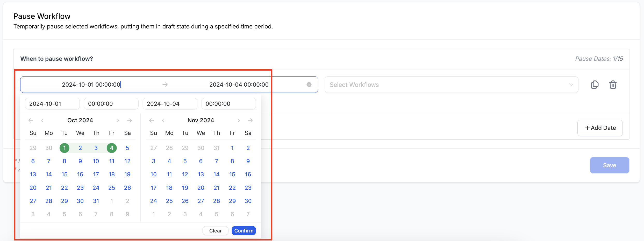
Task: Select greyed September 29 in October panel
Action: tap(33, 148)
